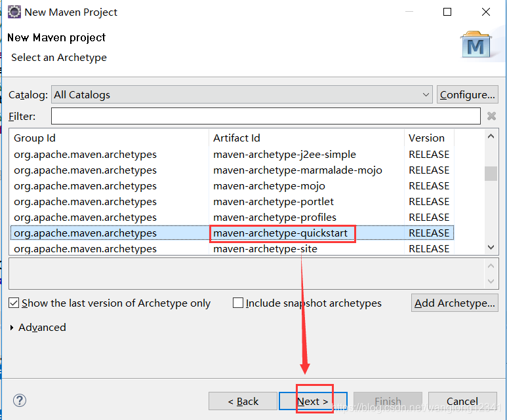This screenshot has width=507, height=420.
Task: Close the New Maven Project dialog
Action: (x=485, y=12)
